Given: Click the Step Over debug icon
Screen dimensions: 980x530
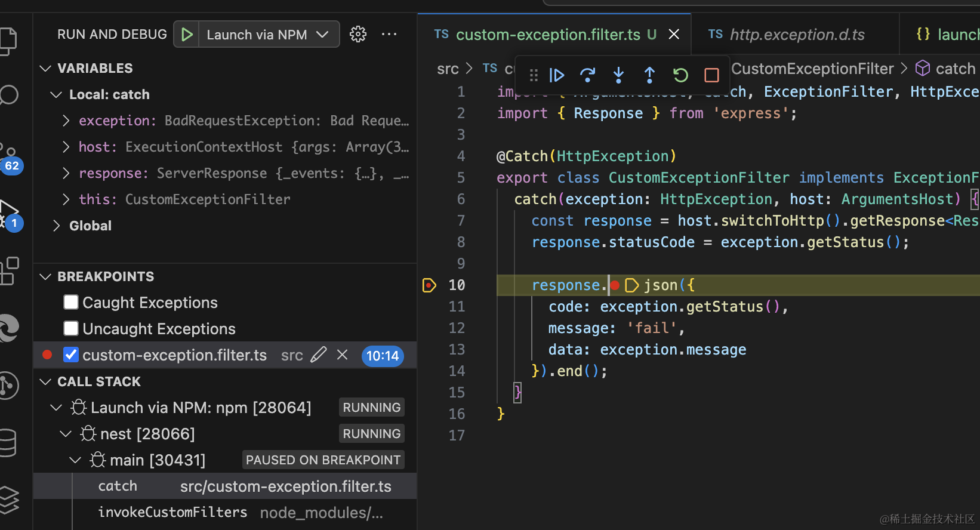Looking at the screenshot, I should coord(587,75).
